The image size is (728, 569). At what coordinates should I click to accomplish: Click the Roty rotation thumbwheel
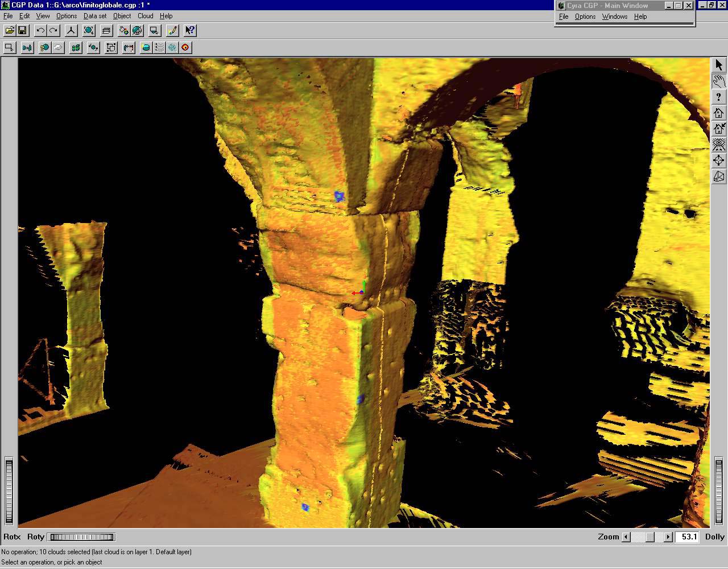coord(82,537)
